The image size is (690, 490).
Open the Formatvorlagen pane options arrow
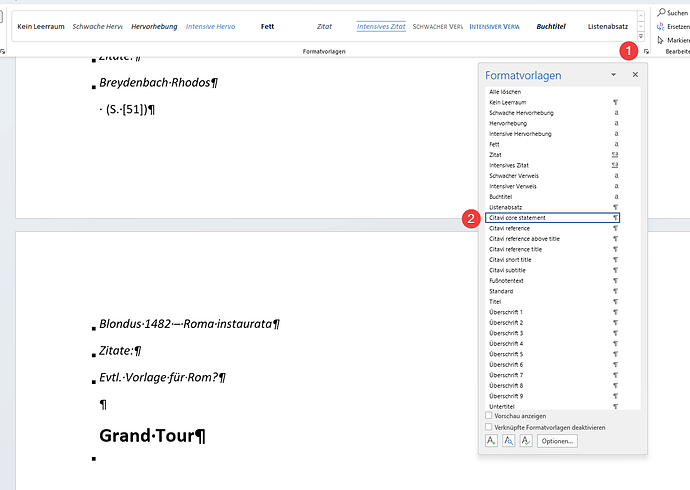(x=613, y=75)
